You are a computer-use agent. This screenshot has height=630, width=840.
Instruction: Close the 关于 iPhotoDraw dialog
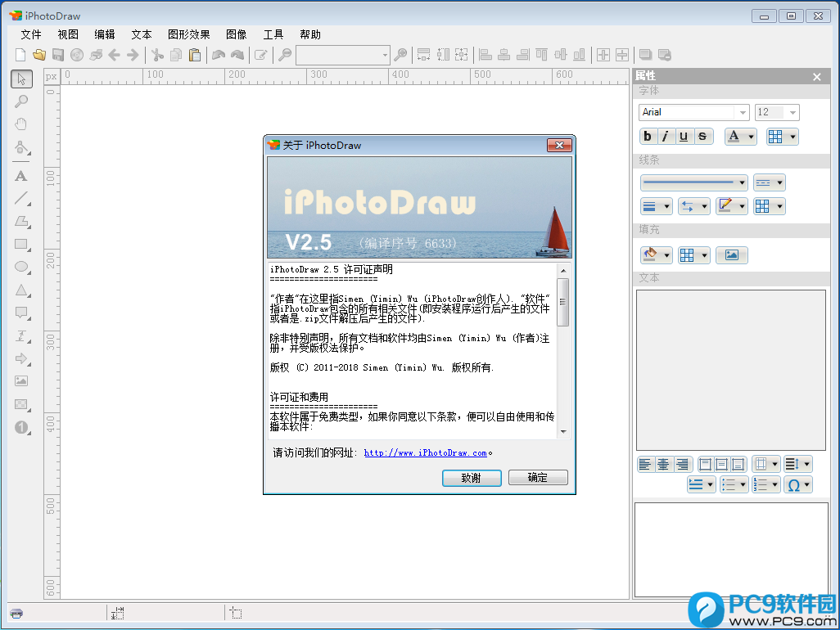560,145
